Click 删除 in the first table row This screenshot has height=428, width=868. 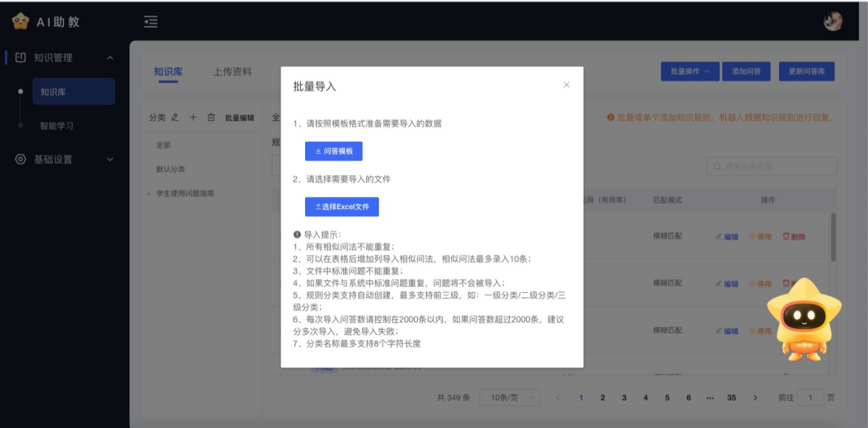click(x=793, y=237)
